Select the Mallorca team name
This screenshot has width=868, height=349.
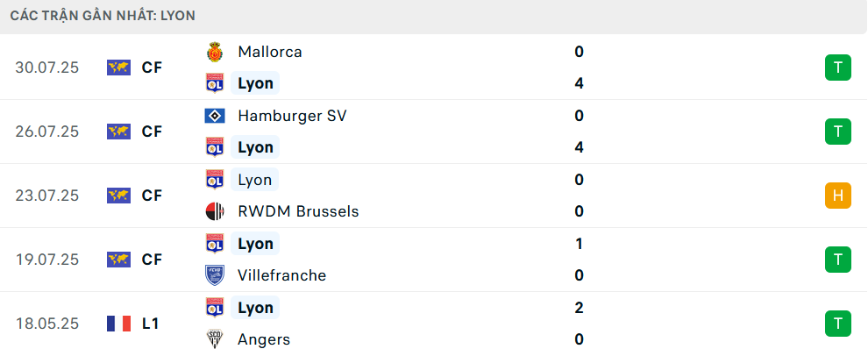pyautogui.click(x=270, y=52)
